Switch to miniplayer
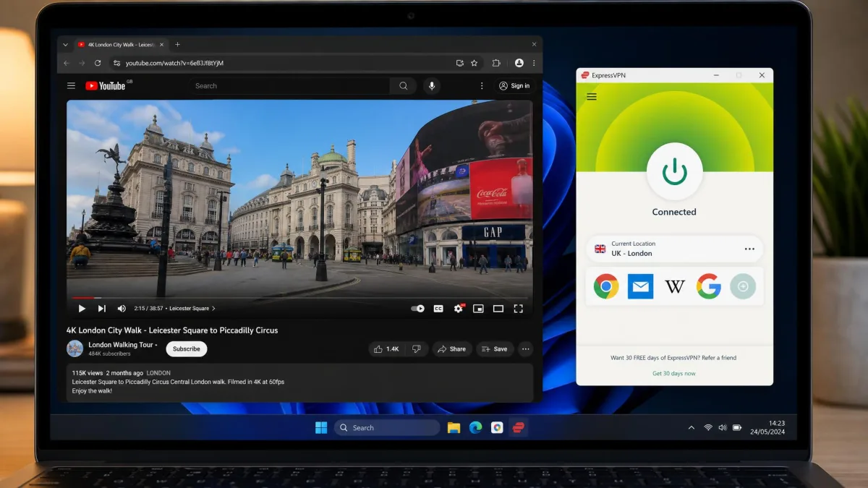The width and height of the screenshot is (868, 488). click(x=478, y=309)
